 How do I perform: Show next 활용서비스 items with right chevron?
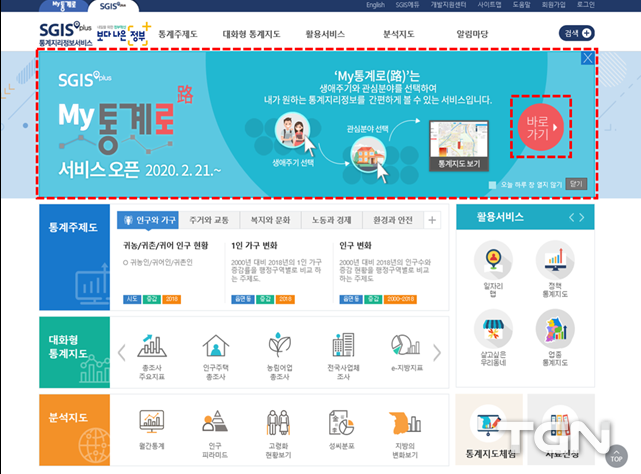tap(582, 217)
